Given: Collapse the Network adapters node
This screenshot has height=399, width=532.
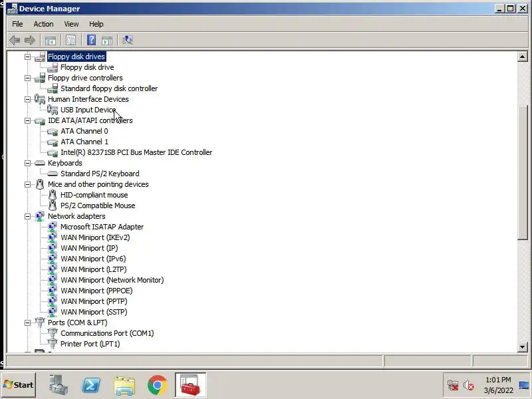Looking at the screenshot, I should (x=27, y=217).
